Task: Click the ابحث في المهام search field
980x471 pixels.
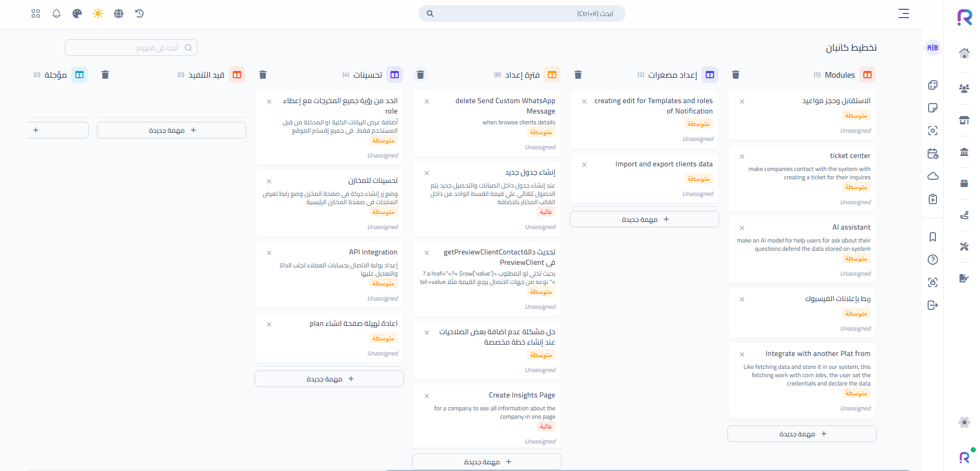Action: click(x=131, y=48)
